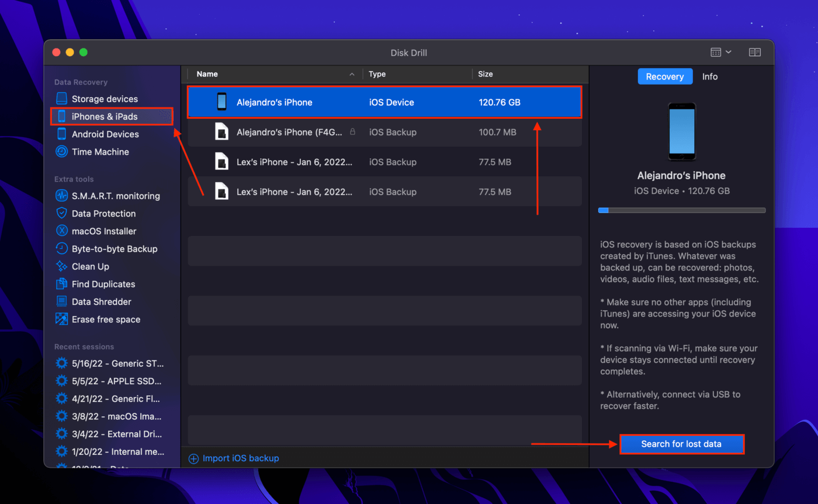Click 'iOS Device' type cell
The image size is (818, 504).
[x=391, y=102]
